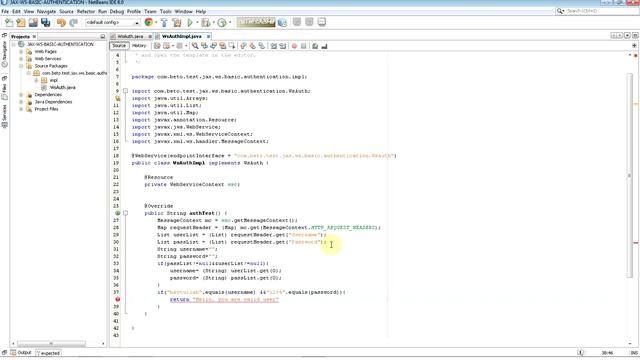Open the Navigator side panel
Viewport: 640px width, 360px height.
click(4, 53)
